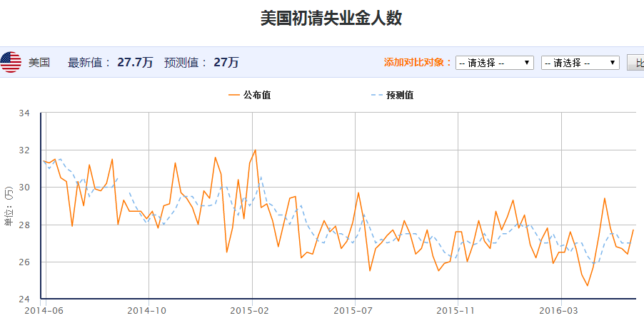Click the forecast value 27万 in header
644x323 pixels.
point(226,63)
